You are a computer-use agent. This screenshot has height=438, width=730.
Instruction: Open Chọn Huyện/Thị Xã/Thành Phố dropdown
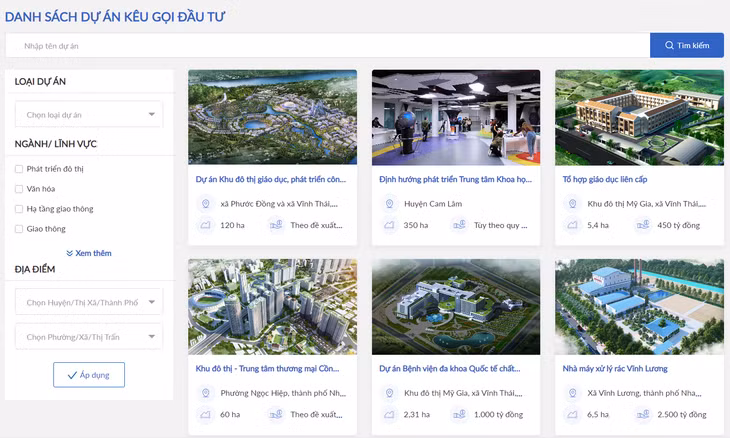(x=89, y=302)
